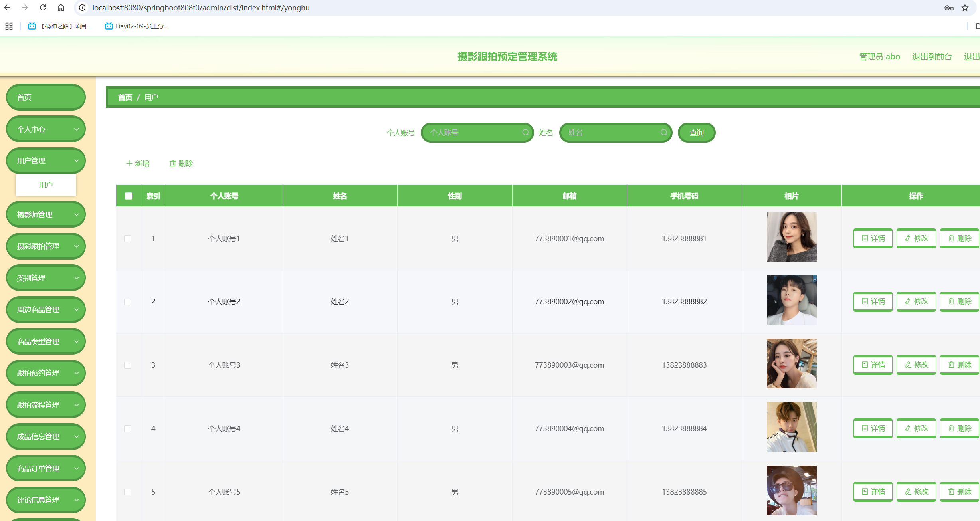This screenshot has width=980, height=521.
Task: Delete the 姓名3 row via 删除
Action: point(960,365)
